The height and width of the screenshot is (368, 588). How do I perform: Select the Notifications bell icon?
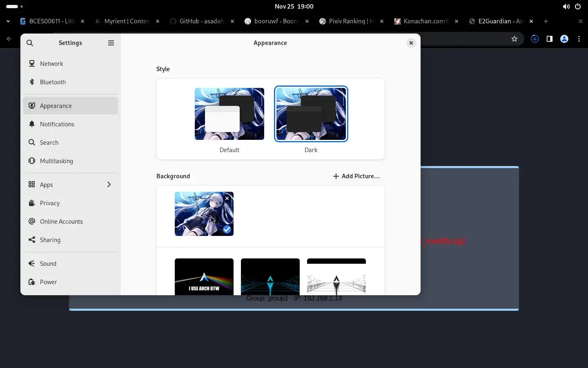click(32, 124)
